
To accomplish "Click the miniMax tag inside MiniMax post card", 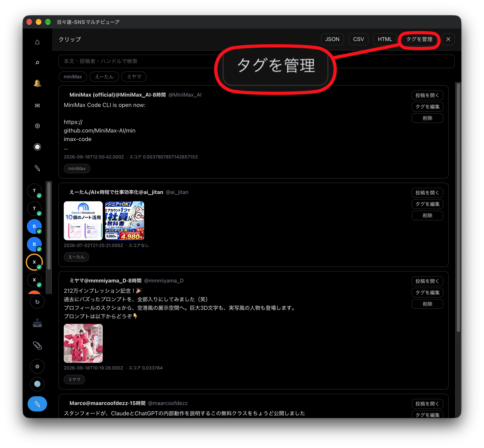I will tap(77, 168).
